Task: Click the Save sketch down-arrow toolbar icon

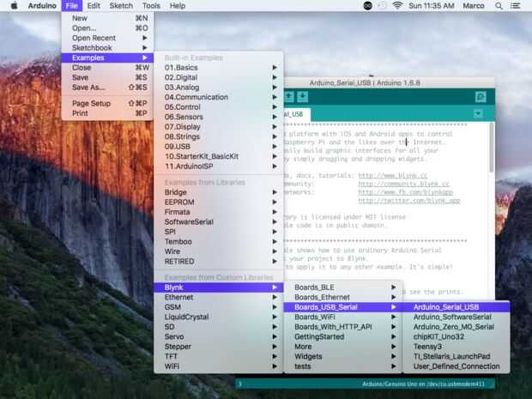Action: pos(303,97)
